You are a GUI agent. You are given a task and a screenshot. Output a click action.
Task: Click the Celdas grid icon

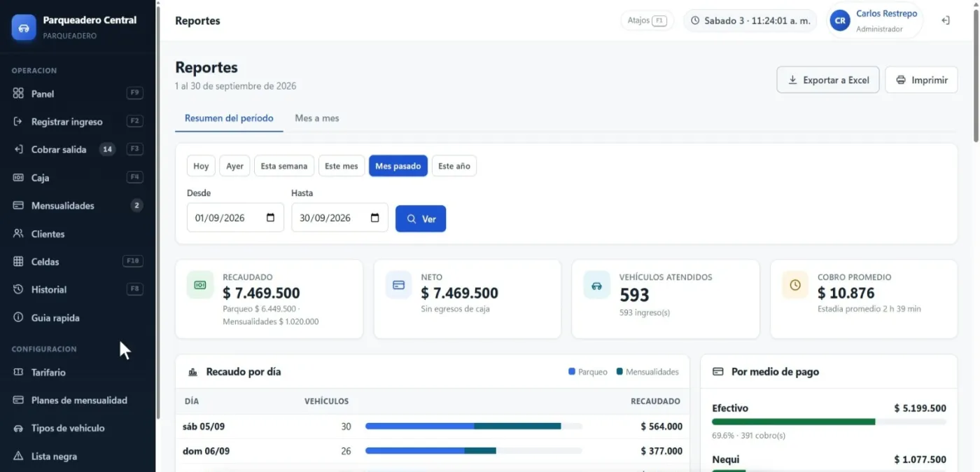point(18,261)
